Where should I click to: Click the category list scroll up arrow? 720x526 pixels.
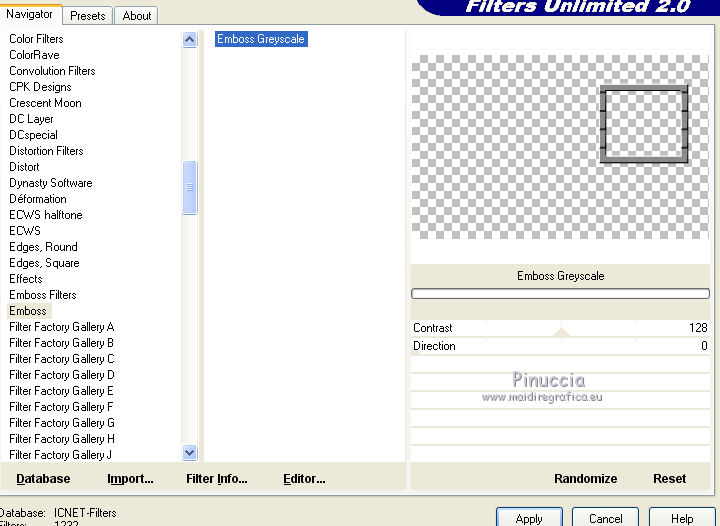pos(190,40)
